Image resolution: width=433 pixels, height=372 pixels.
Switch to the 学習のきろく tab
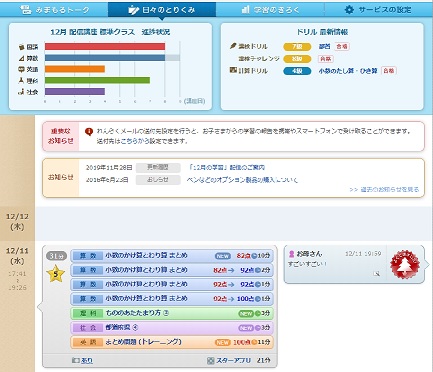click(x=270, y=9)
